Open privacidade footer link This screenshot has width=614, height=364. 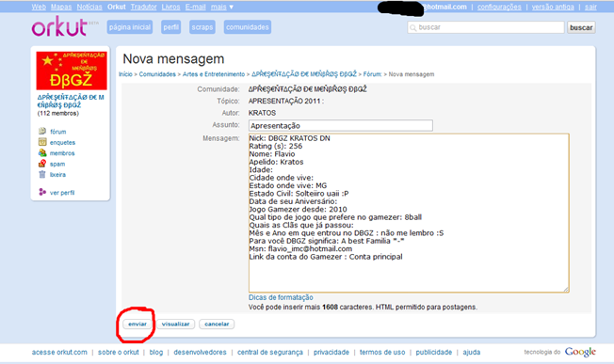(x=331, y=352)
